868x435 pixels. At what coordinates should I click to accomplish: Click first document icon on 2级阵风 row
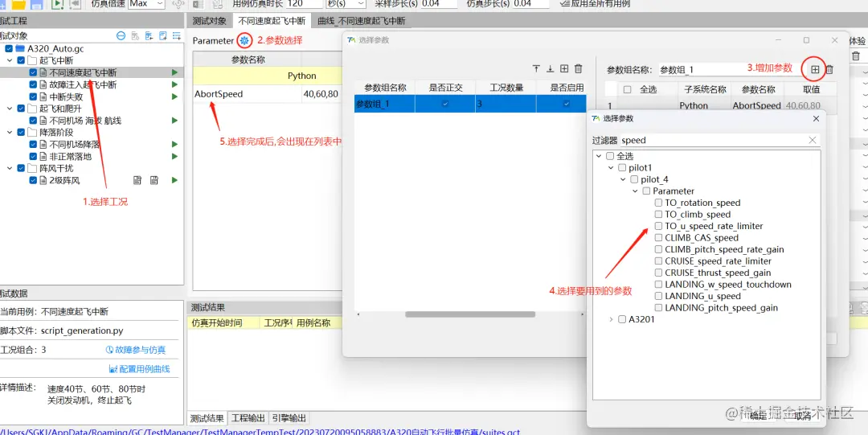[137, 180]
